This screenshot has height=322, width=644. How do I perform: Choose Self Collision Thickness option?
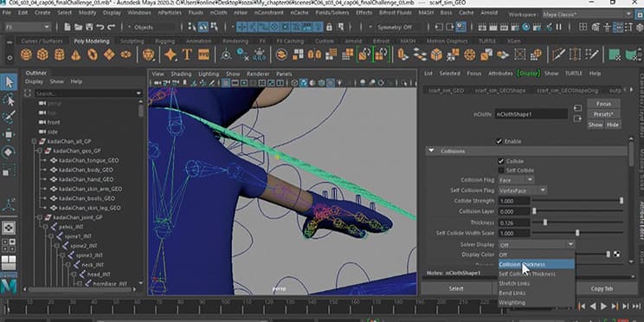coord(537,274)
